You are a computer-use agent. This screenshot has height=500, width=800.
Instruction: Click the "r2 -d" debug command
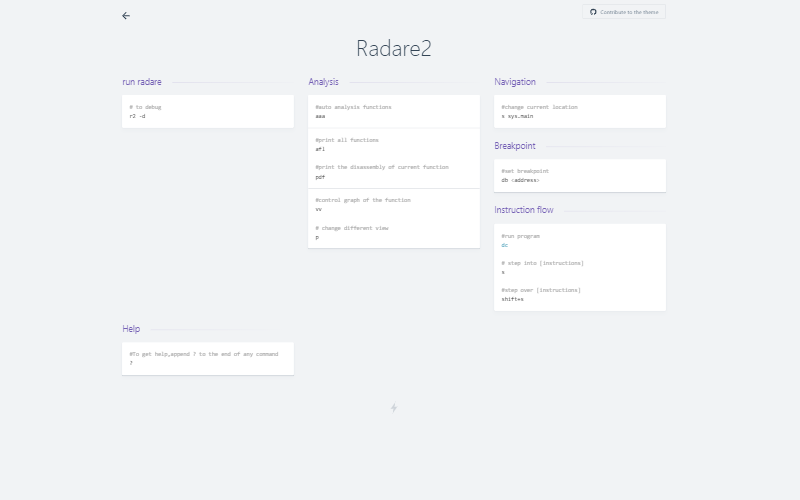(137, 116)
